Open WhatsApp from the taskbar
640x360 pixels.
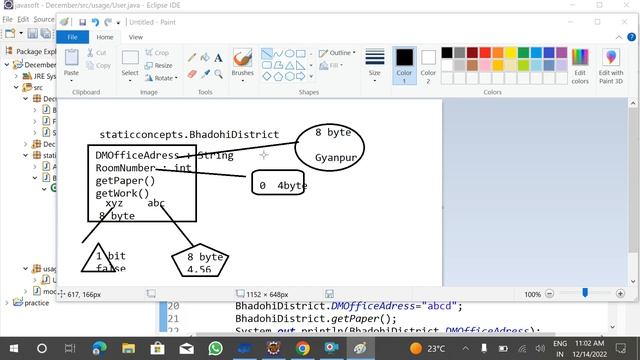tap(216, 349)
